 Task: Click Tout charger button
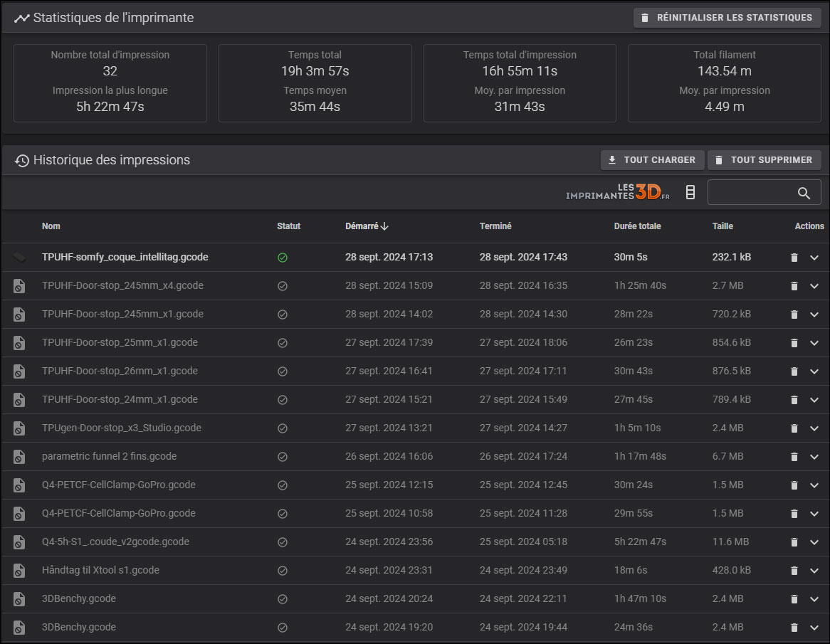[651, 160]
